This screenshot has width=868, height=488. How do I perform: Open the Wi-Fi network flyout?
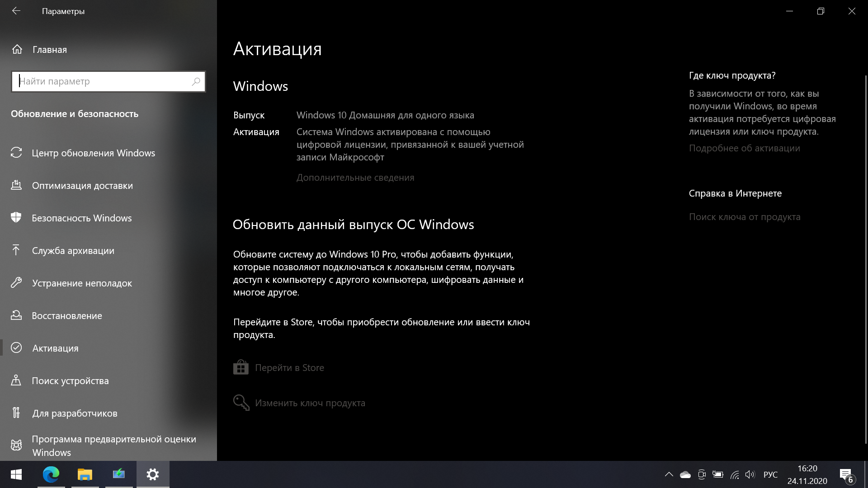click(x=735, y=474)
